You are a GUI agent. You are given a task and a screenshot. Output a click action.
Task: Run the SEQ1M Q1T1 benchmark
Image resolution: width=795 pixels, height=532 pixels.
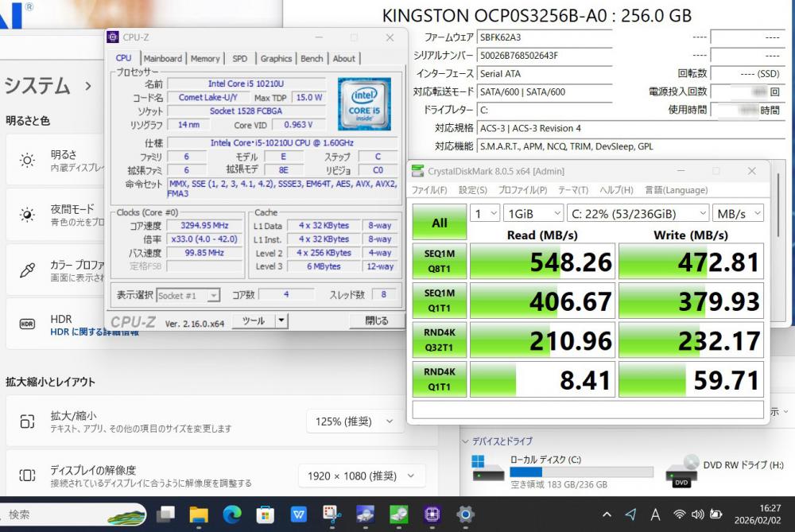coord(439,301)
